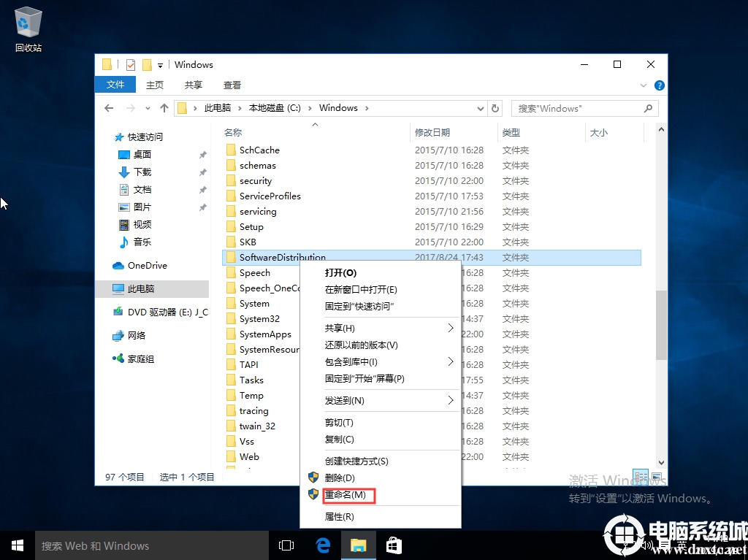The height and width of the screenshot is (560, 748).
Task: Choose 固定到"快速访问" in the context menu
Action: [359, 306]
